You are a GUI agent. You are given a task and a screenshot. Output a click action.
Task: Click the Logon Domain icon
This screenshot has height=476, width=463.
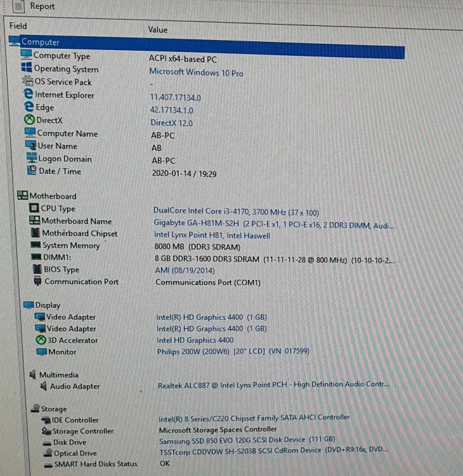point(32,157)
